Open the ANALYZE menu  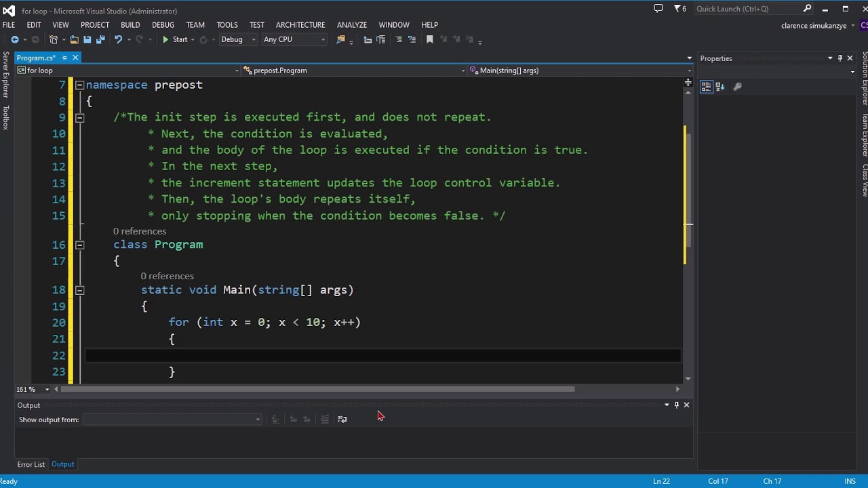(352, 24)
